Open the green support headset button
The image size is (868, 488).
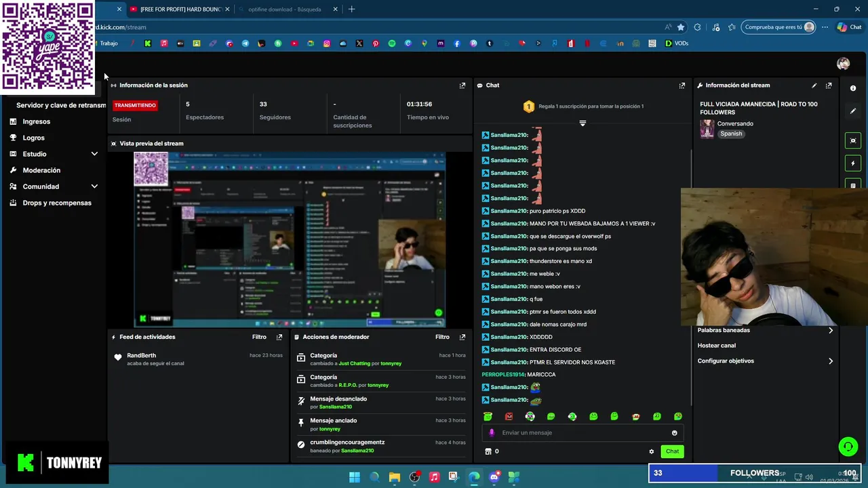click(x=848, y=446)
